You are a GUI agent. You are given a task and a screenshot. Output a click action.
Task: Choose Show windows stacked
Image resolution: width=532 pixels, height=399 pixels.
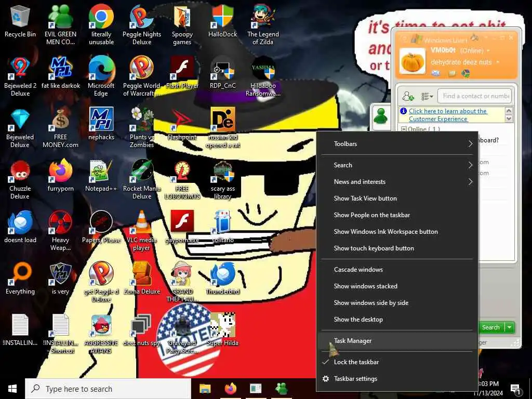pos(397,286)
